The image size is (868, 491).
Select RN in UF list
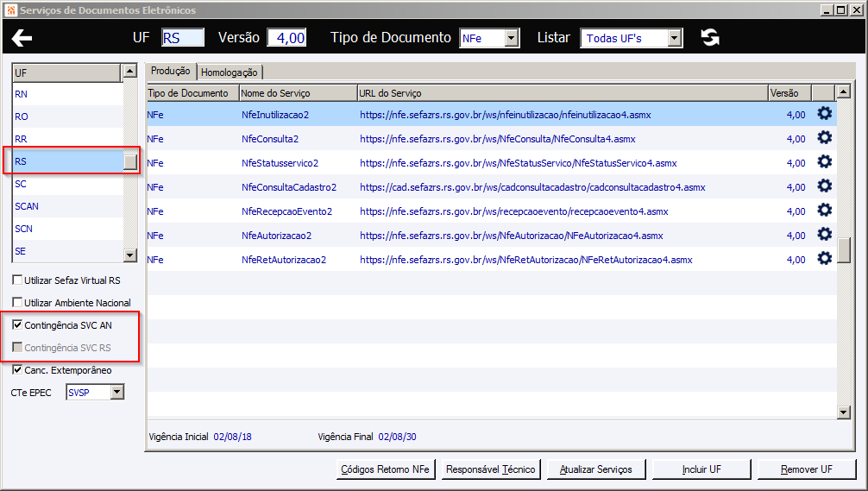point(67,94)
